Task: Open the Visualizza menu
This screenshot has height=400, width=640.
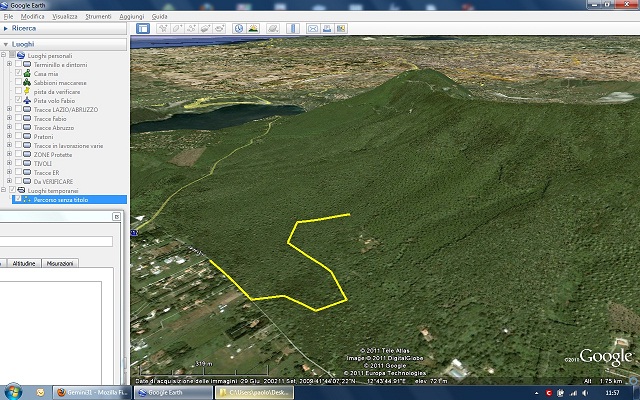Action: pos(64,16)
